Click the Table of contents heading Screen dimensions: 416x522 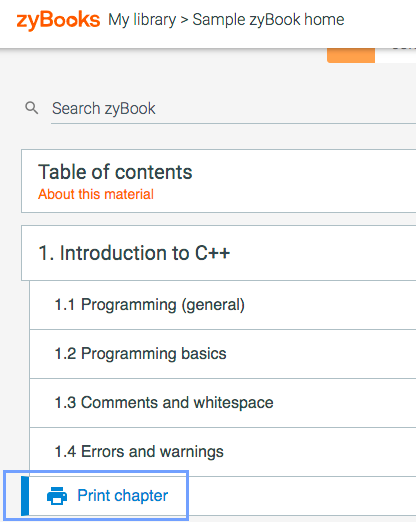[x=115, y=172]
